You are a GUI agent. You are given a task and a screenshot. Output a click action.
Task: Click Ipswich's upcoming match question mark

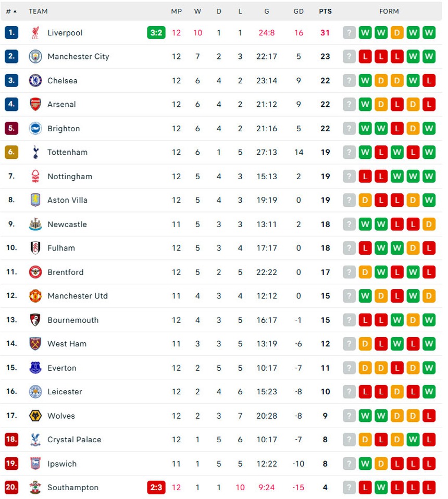(x=349, y=464)
